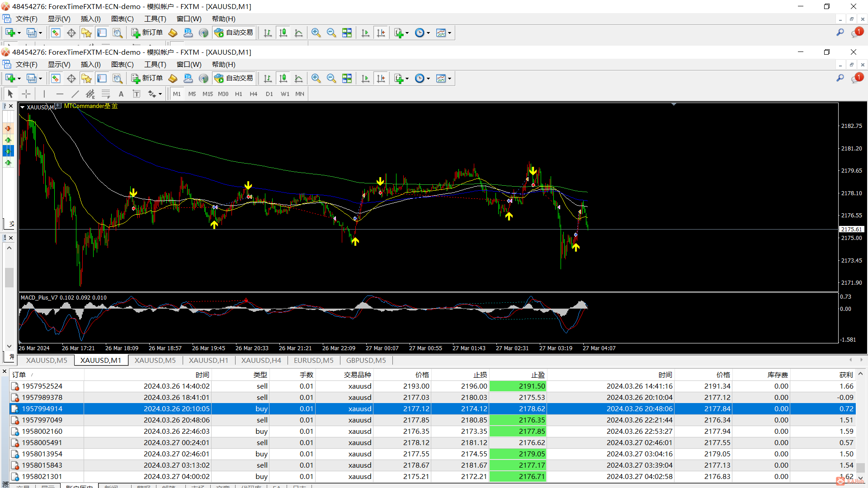Switch chart timeframe to H4
This screenshot has width=868, height=488.
(x=253, y=94)
